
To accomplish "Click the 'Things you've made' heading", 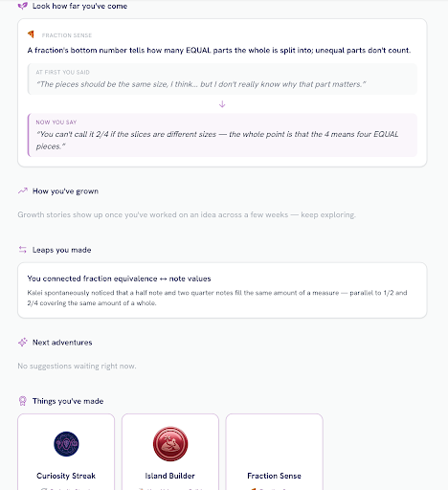I will pos(68,401).
